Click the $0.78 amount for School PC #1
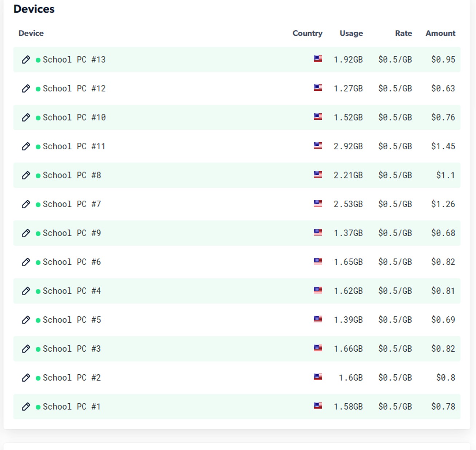Viewport: 476px width, 450px height. pyautogui.click(x=443, y=406)
